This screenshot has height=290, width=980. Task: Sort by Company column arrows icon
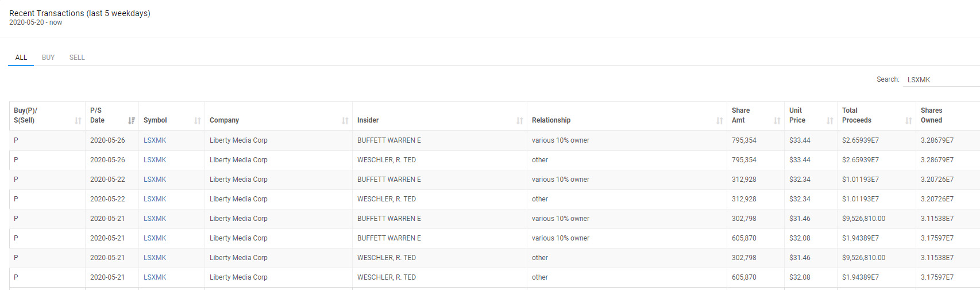pos(345,121)
